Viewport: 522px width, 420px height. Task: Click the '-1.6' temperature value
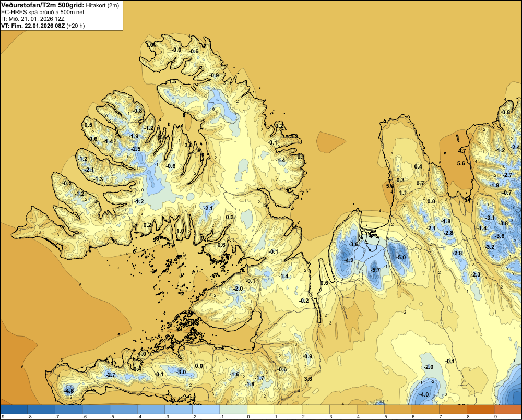[234, 374]
